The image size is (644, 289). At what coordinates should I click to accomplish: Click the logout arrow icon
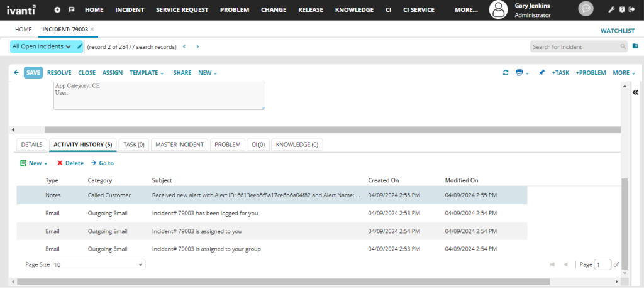point(631,9)
